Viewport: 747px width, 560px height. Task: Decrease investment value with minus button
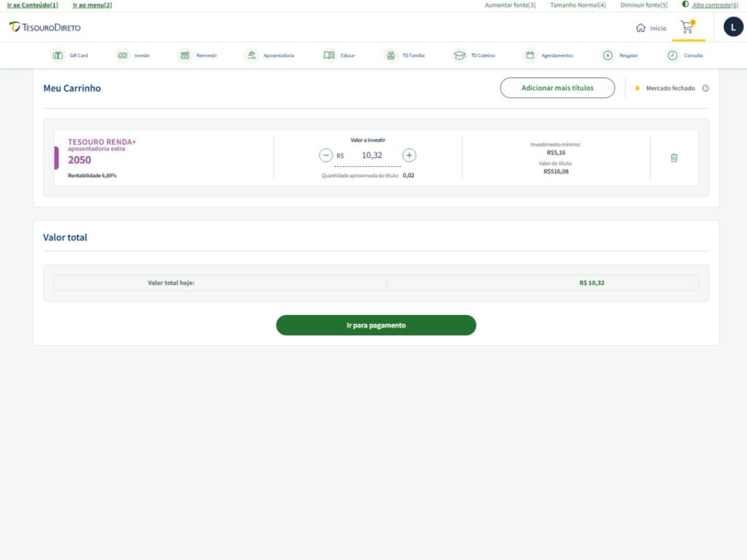point(326,155)
